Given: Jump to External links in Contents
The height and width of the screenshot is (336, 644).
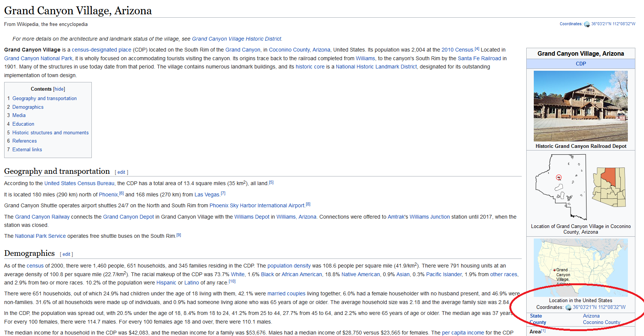Looking at the screenshot, I should [x=27, y=150].
